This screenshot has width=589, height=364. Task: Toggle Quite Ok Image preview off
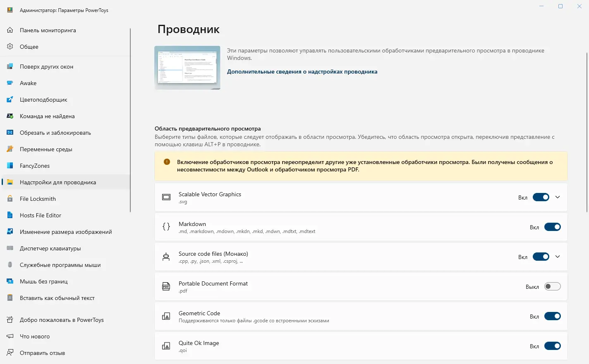tap(553, 346)
